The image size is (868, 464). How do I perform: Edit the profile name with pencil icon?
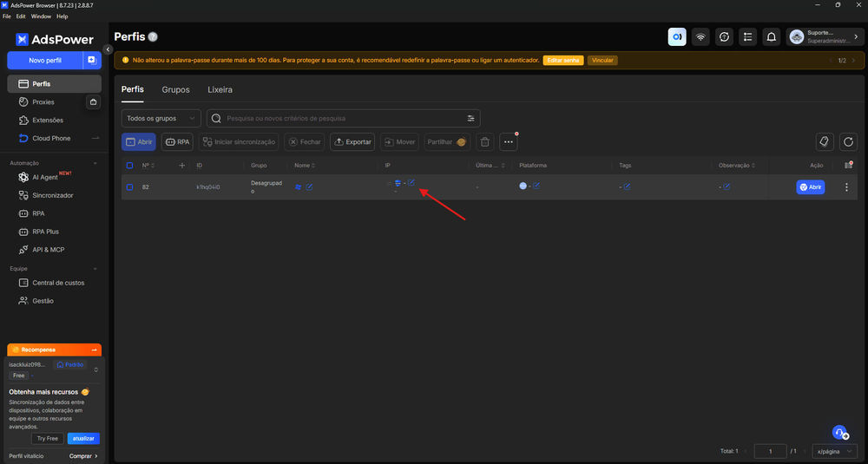[x=310, y=187]
